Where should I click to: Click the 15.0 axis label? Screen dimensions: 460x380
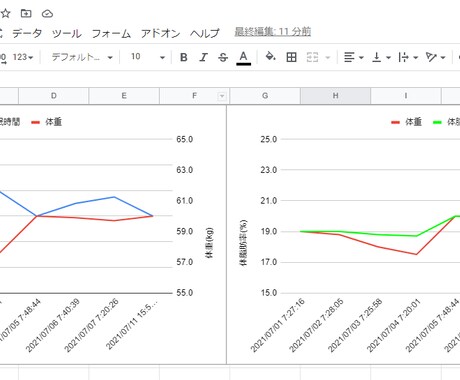tap(269, 293)
